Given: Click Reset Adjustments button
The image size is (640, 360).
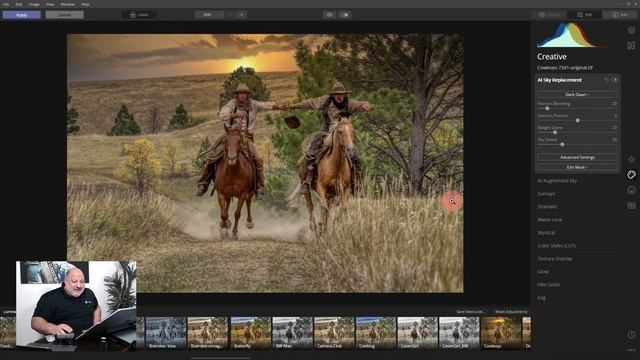Looking at the screenshot, I should click(511, 312).
